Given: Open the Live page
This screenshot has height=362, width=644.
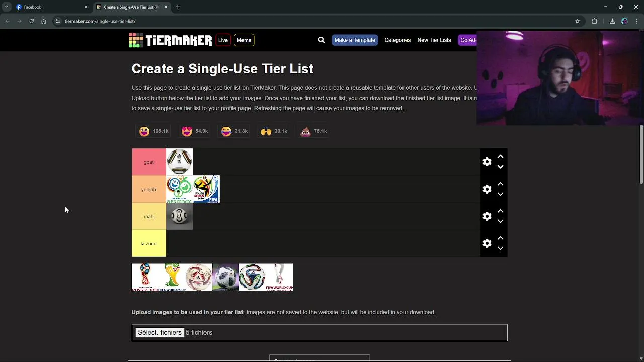Looking at the screenshot, I should click(223, 40).
